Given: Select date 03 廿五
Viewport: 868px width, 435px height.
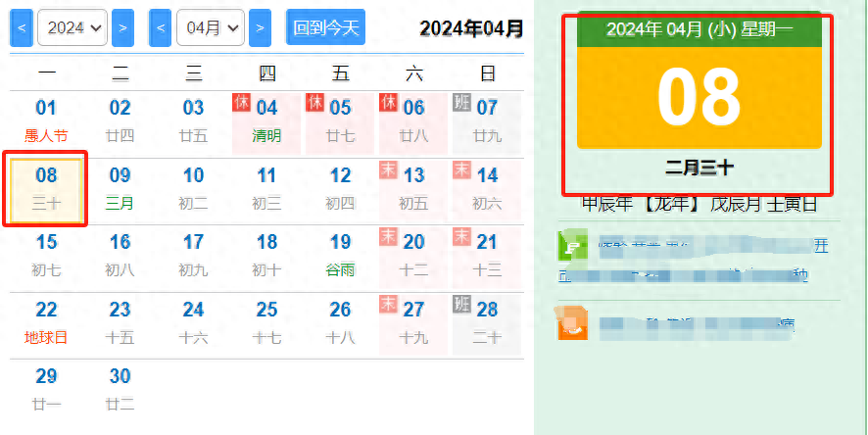Looking at the screenshot, I should pos(193,122).
